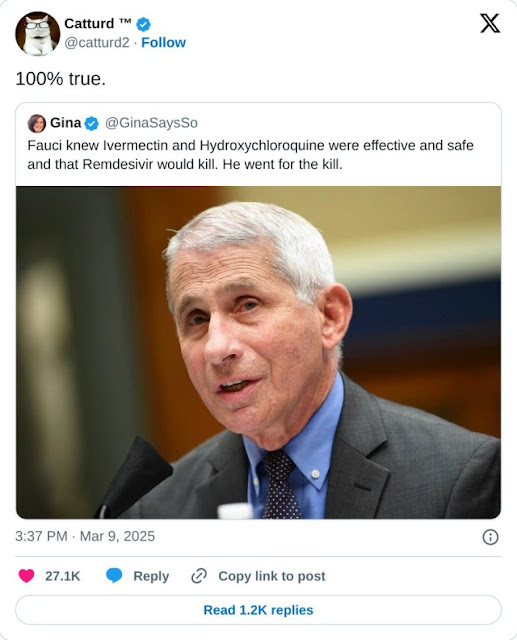Open the 3:37 PM Mar 9, 2025 timestamp
This screenshot has height=640, width=517.
tap(85, 536)
